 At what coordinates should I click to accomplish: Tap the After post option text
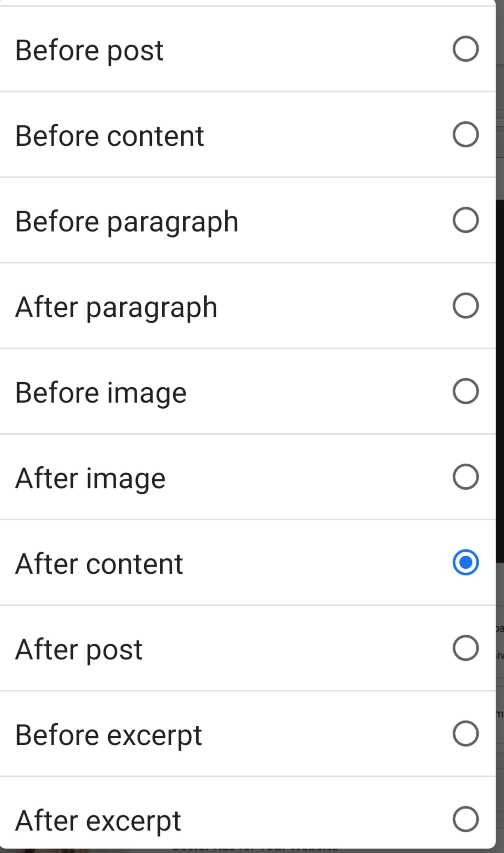[x=79, y=650]
